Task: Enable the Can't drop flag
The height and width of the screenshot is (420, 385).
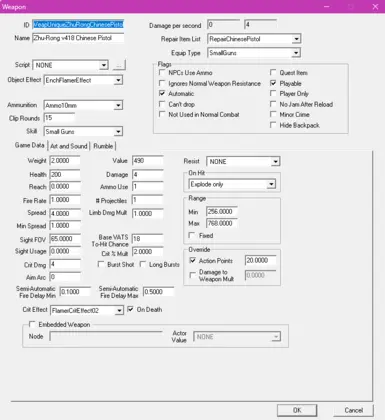Action: pos(162,104)
